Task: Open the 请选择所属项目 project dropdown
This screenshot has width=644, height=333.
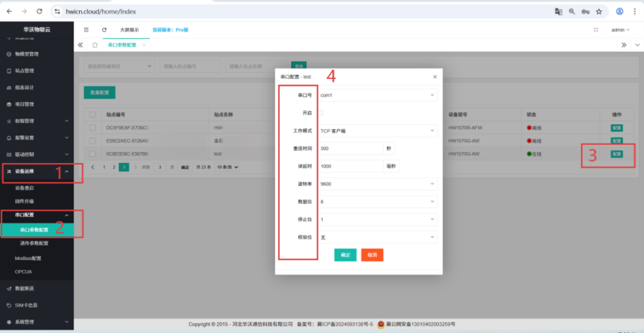Action: click(119, 66)
